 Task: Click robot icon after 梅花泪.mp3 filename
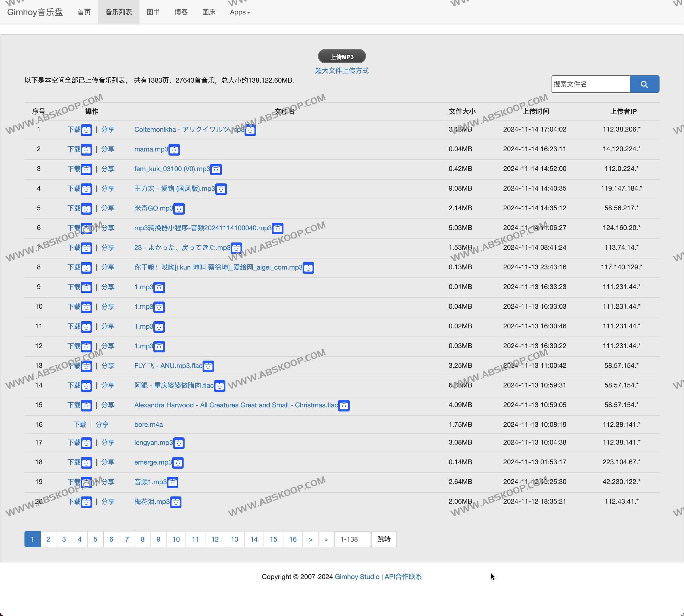175,502
